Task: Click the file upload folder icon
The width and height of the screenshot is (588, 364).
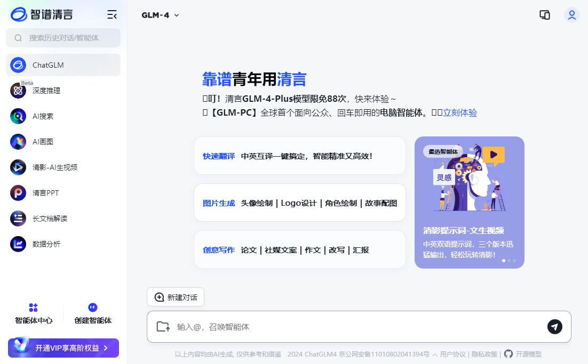Action: pyautogui.click(x=163, y=327)
